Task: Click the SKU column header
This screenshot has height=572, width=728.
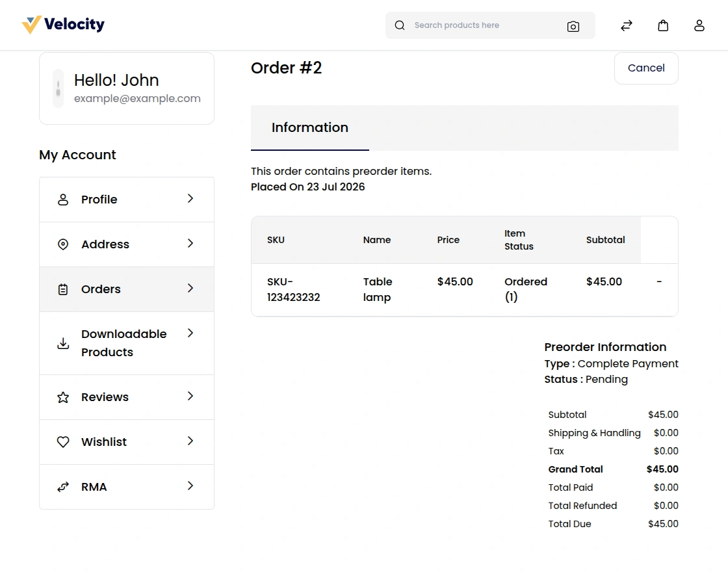Action: 276,240
